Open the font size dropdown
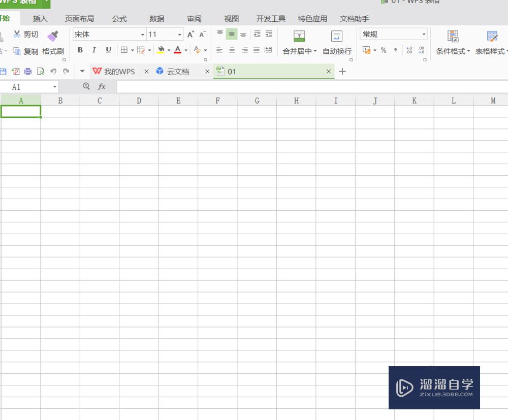 (178, 34)
